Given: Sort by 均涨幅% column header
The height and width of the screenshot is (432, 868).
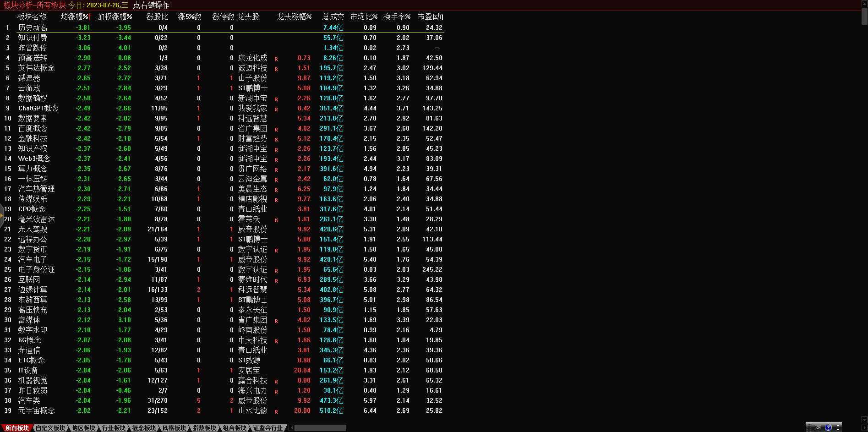Looking at the screenshot, I should pyautogui.click(x=76, y=16).
